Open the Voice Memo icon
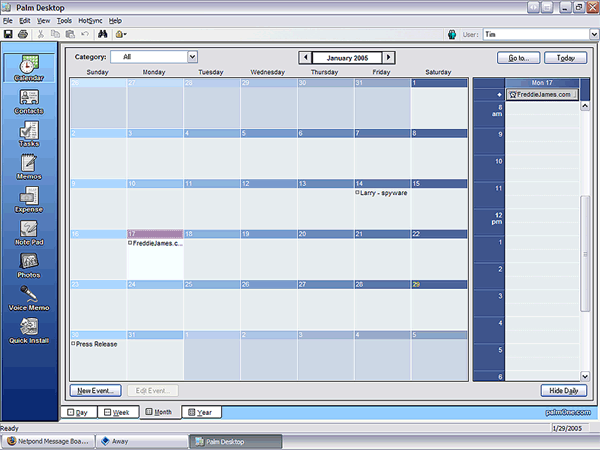Image resolution: width=600 pixels, height=450 pixels. [x=29, y=297]
